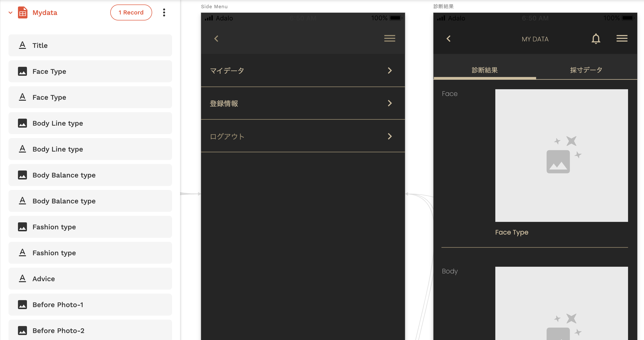Click the image icon of Body Line type property
The height and width of the screenshot is (340, 644).
22,123
